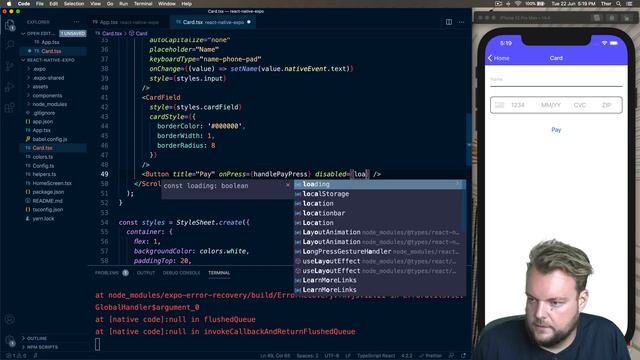This screenshot has width=640, height=360.
Task: Click the TypeScript React language mode
Action: [376, 356]
